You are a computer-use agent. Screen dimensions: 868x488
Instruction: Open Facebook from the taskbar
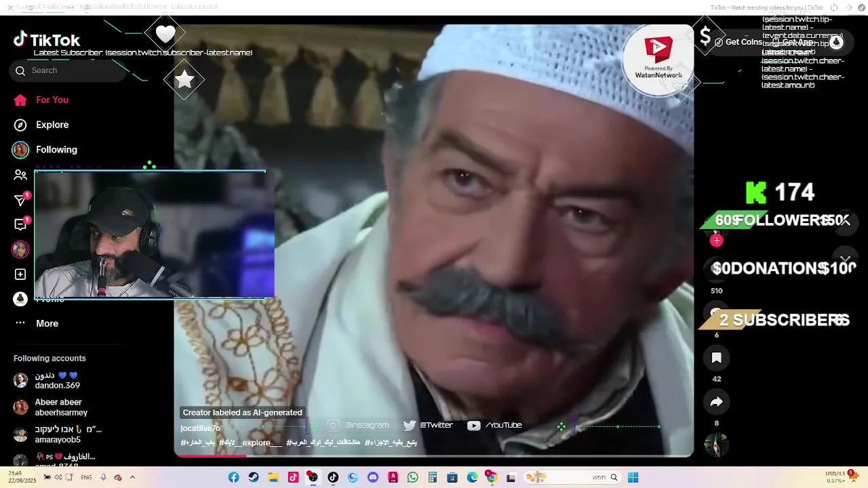tap(233, 477)
